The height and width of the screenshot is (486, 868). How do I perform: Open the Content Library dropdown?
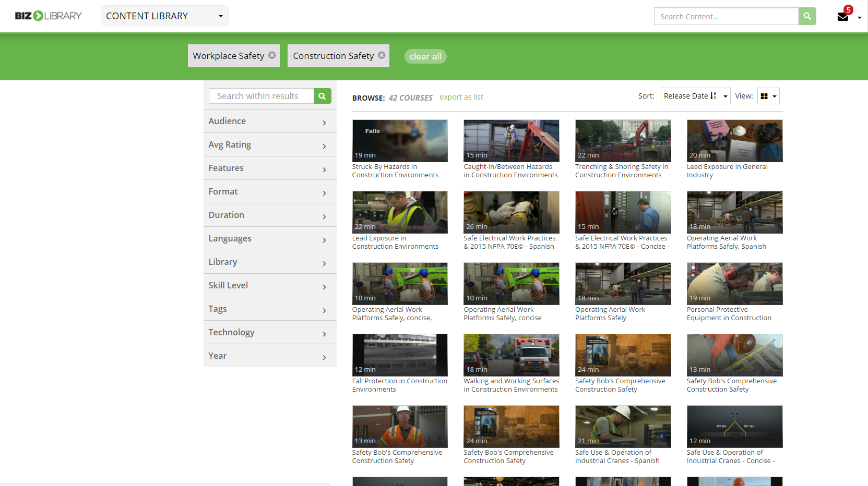(164, 16)
